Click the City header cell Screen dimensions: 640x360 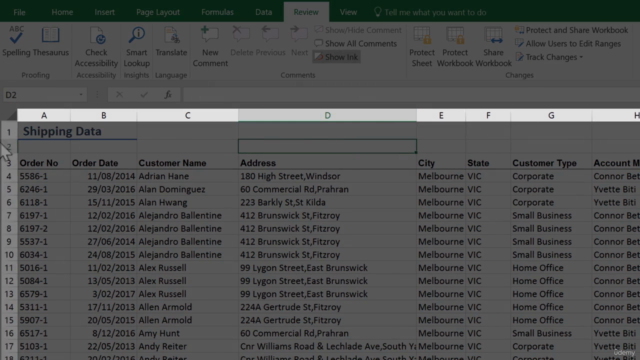click(441, 163)
